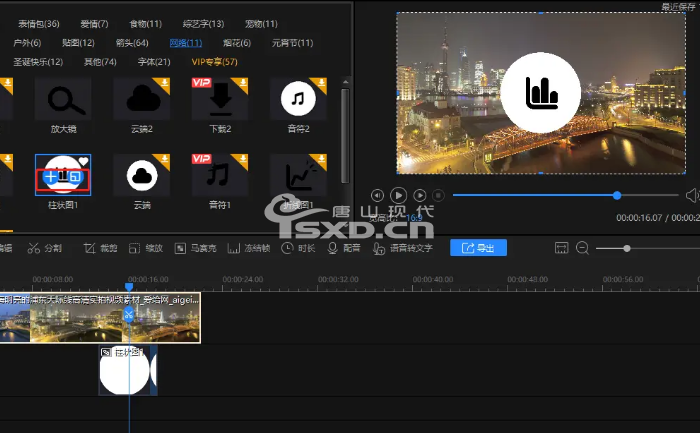Open the 食物(11) sticker category
The width and height of the screenshot is (700, 433).
(x=146, y=24)
